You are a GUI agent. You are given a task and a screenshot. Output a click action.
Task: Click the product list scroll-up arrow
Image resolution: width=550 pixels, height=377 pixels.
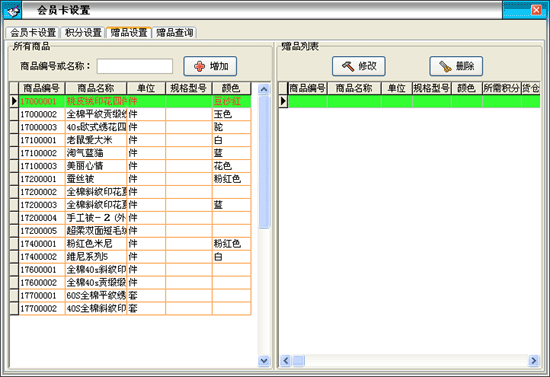tap(264, 89)
